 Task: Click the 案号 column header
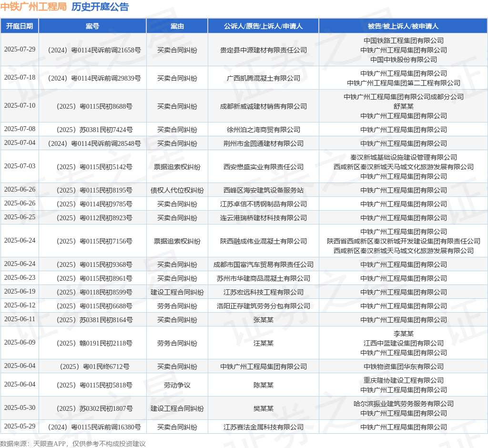tap(92, 26)
